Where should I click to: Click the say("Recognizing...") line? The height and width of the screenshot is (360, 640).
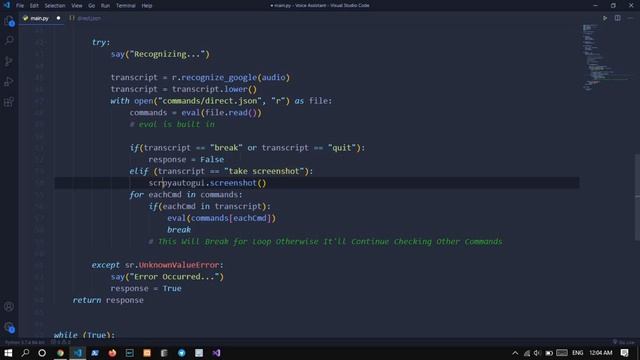click(x=160, y=54)
